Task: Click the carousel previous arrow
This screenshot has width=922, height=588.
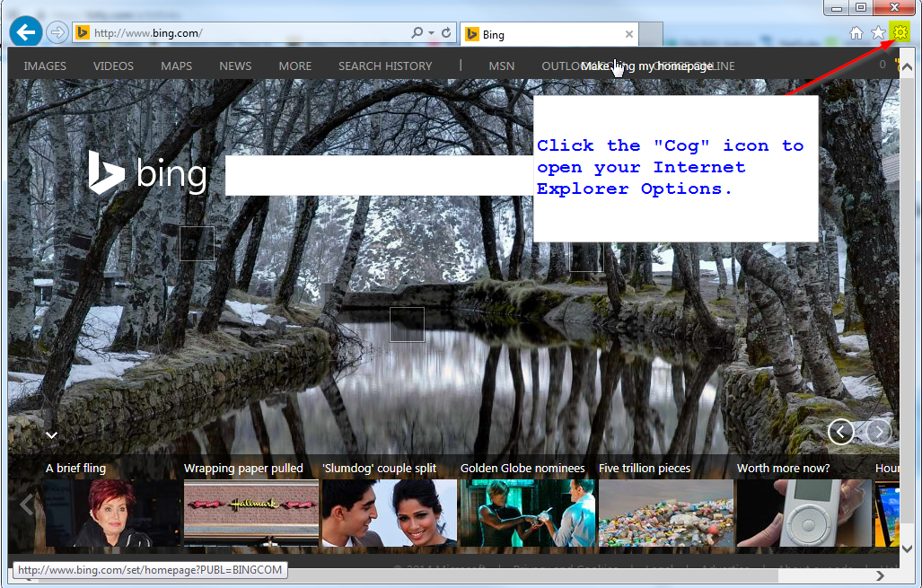Action: tap(26, 505)
